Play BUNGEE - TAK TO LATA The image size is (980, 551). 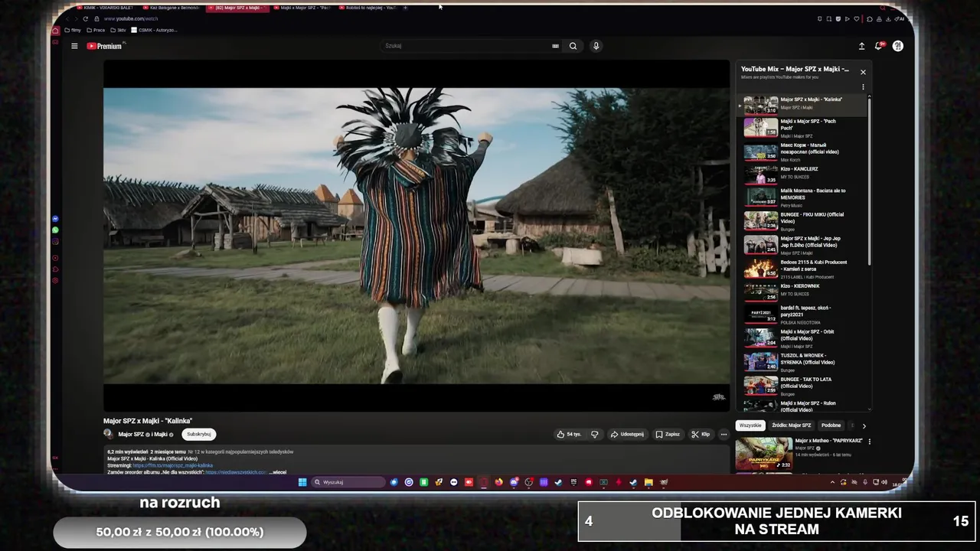click(x=804, y=386)
